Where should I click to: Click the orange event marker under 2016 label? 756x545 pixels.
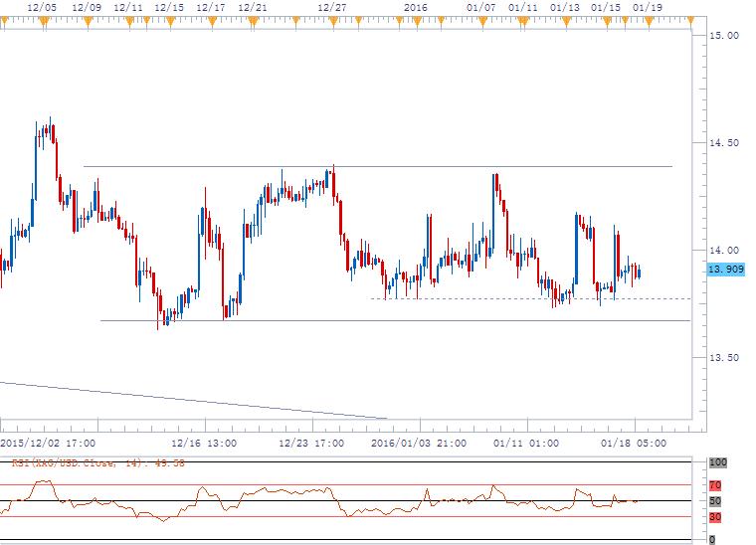coord(417,21)
